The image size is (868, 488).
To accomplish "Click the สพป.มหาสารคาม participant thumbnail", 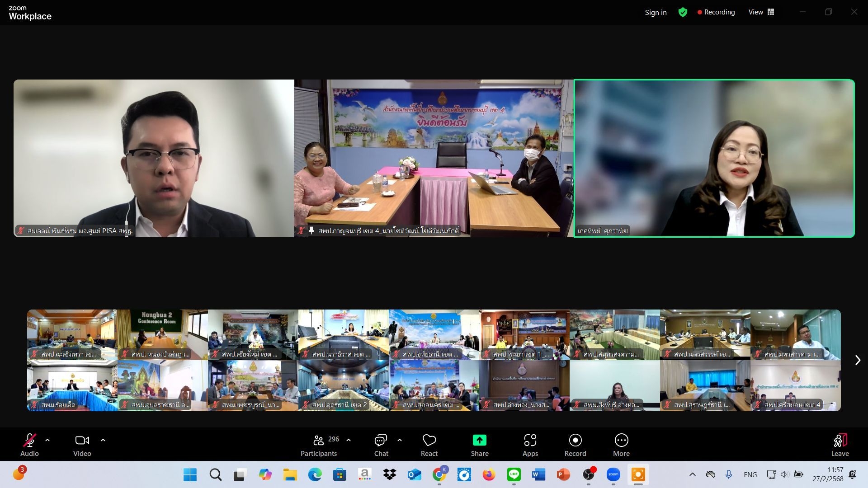I will pos(796,335).
